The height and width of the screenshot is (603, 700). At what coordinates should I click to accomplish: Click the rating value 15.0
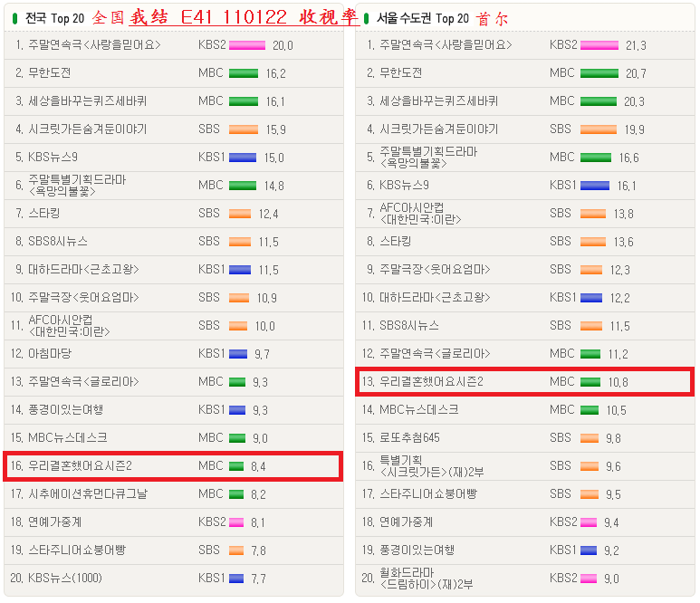click(274, 158)
